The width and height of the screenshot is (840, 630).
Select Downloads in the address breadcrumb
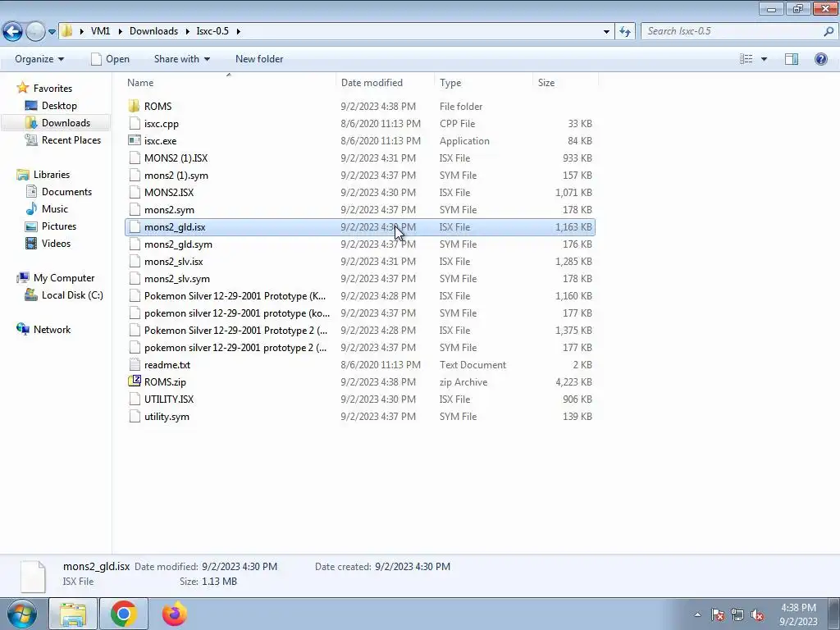coord(153,31)
